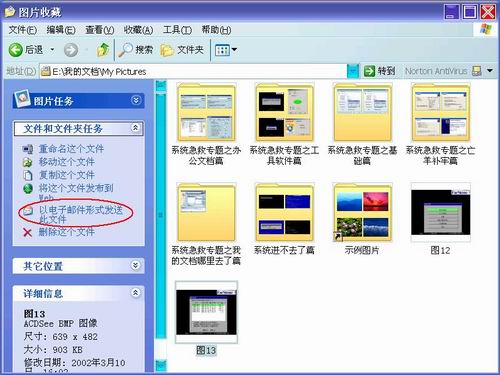Click the red X delete icon
Image resolution: width=500 pixels, height=375 pixels.
[x=28, y=232]
